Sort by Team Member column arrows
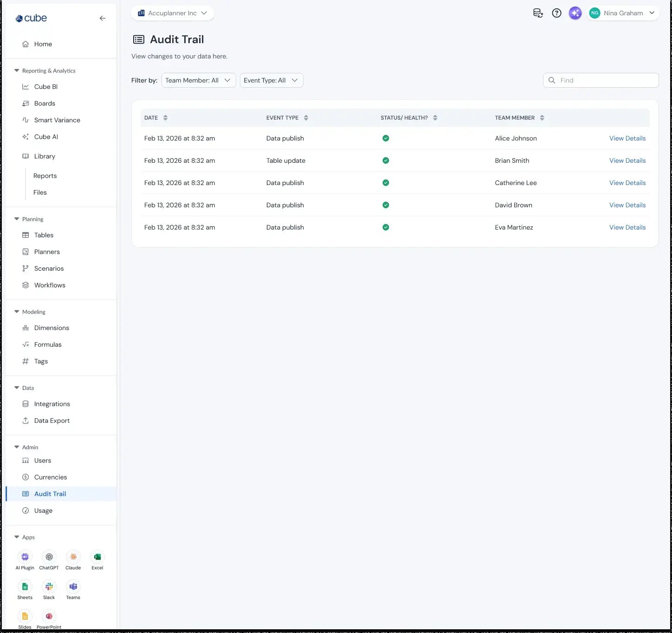This screenshot has width=672, height=633. point(542,118)
